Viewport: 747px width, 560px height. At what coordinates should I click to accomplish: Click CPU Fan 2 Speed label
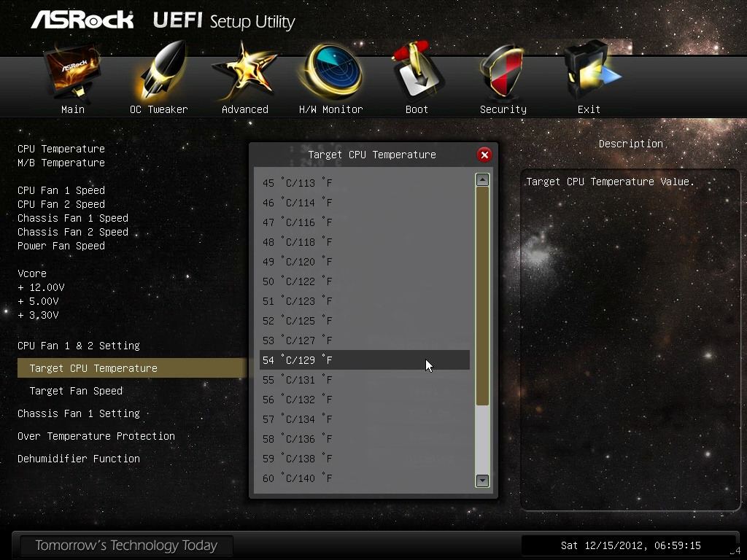61,204
